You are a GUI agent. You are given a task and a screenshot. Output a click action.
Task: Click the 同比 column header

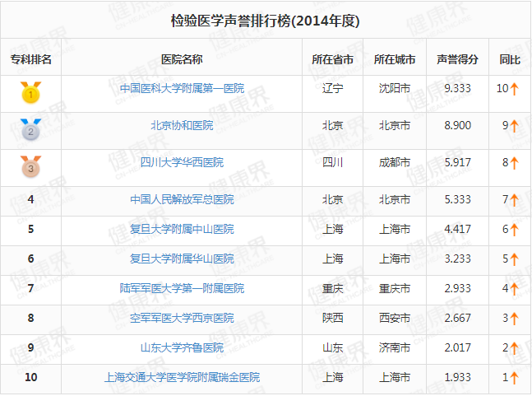click(x=510, y=59)
